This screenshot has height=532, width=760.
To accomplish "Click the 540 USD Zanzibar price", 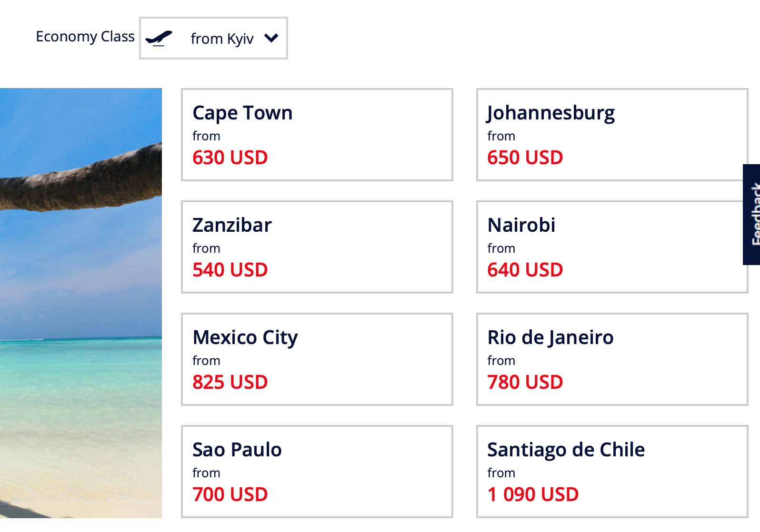I will pyautogui.click(x=230, y=270).
